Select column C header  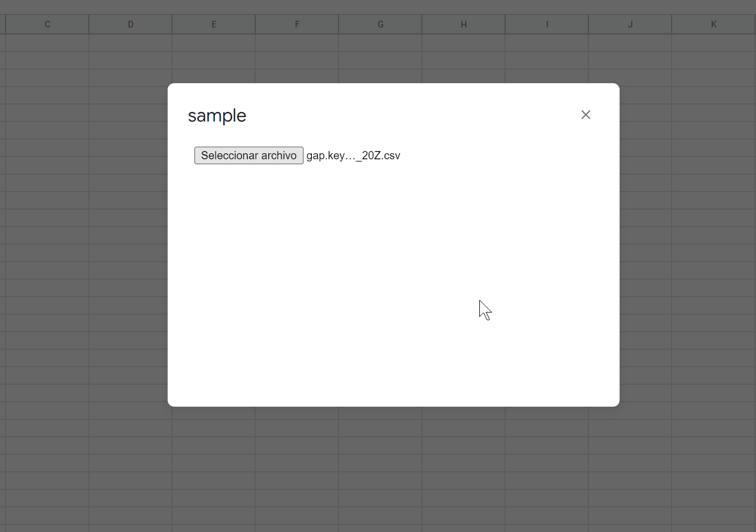click(47, 24)
